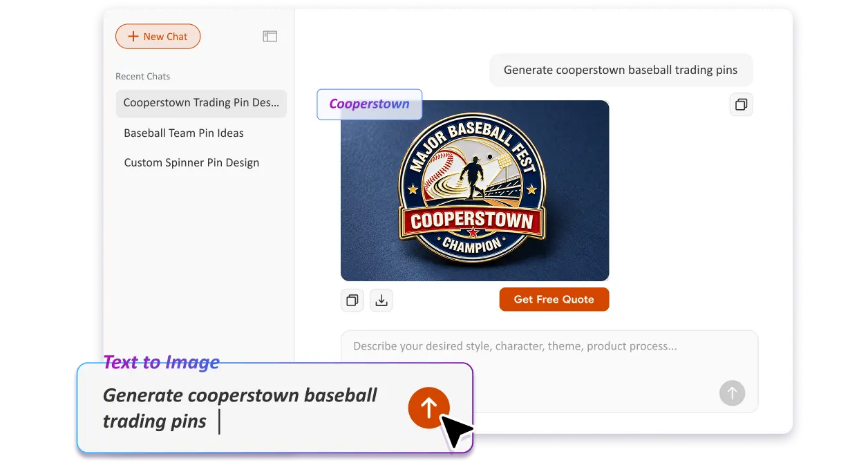Select the sent message bubble text
Screen dimensions: 868x465
click(x=621, y=70)
